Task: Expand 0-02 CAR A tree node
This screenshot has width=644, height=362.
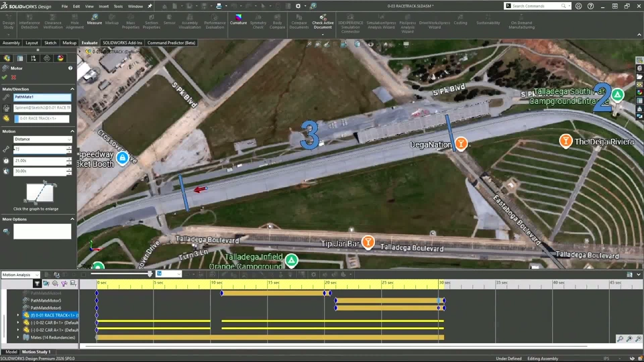Action: (17, 330)
